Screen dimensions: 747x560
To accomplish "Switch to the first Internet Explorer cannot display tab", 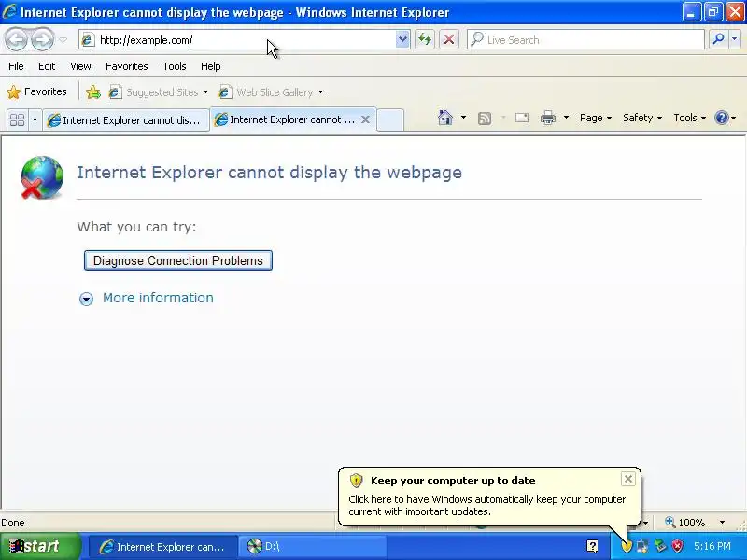I will point(126,120).
